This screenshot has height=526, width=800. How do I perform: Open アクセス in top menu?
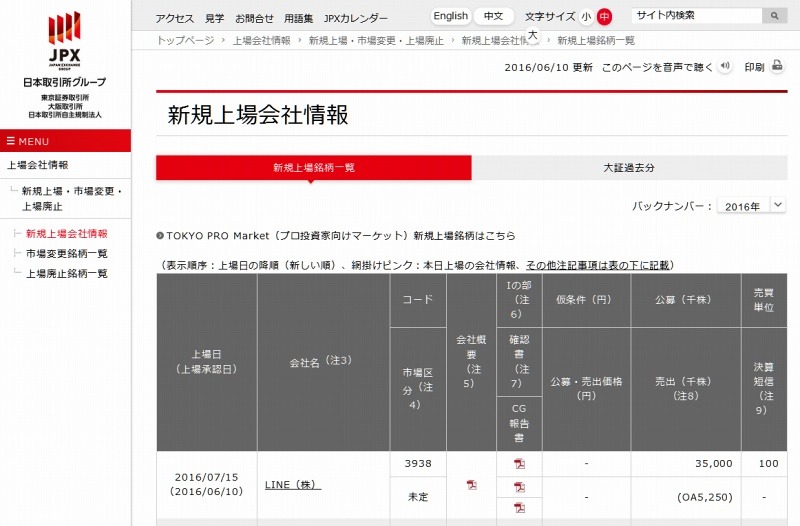point(174,18)
